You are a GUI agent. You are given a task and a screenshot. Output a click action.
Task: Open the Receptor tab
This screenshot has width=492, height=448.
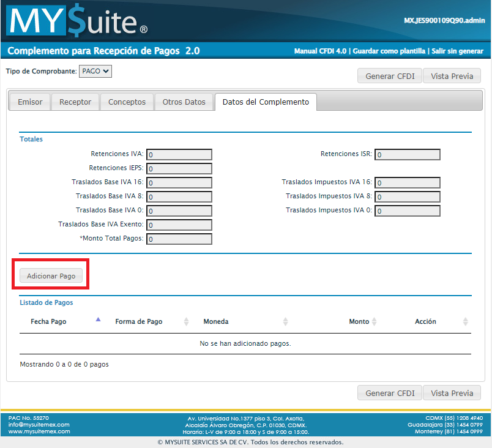(75, 102)
